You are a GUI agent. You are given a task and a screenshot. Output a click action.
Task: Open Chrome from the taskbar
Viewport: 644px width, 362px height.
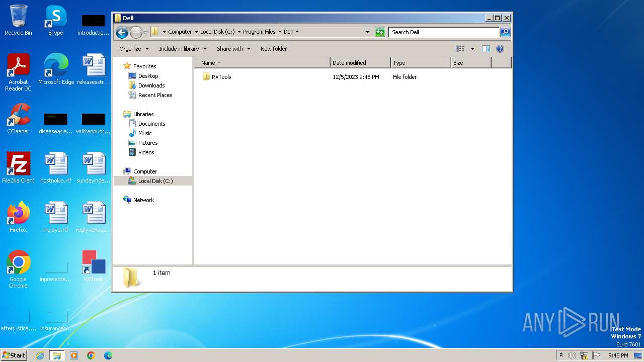click(x=91, y=355)
